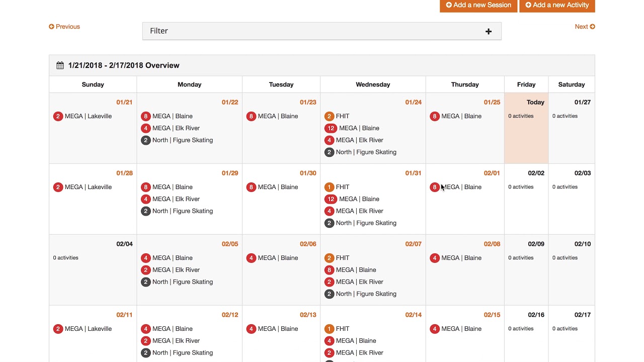Open MEGA | Elk River on 01/29
The width and height of the screenshot is (644, 362).
click(x=176, y=199)
